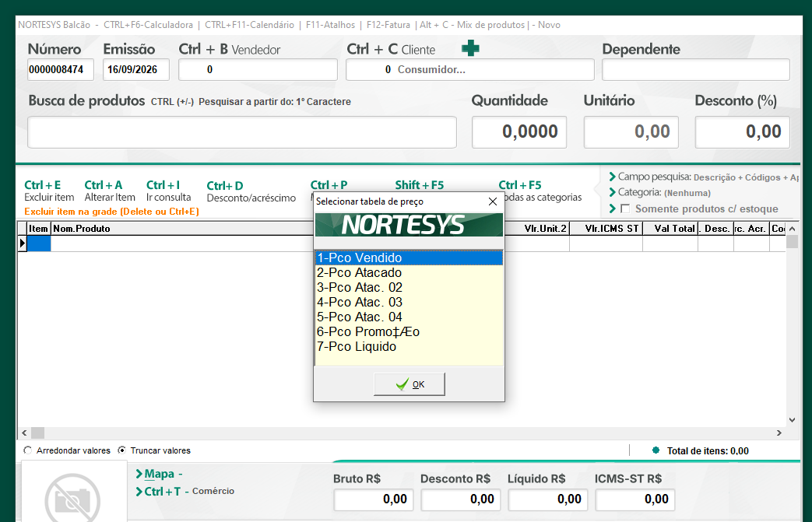This screenshot has height=522, width=812.
Task: Click the Item column header
Action: click(x=39, y=229)
